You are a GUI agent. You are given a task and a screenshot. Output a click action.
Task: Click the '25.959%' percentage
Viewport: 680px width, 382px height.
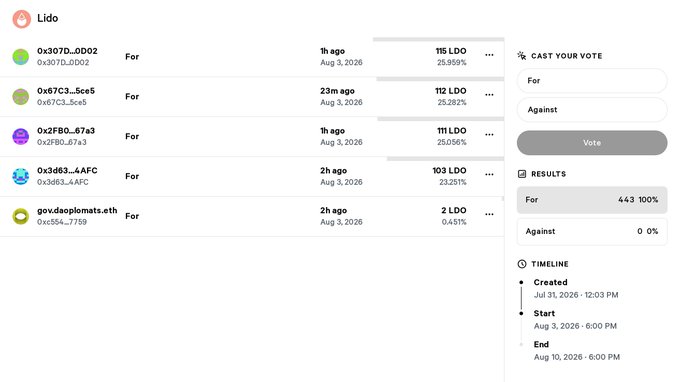452,63
